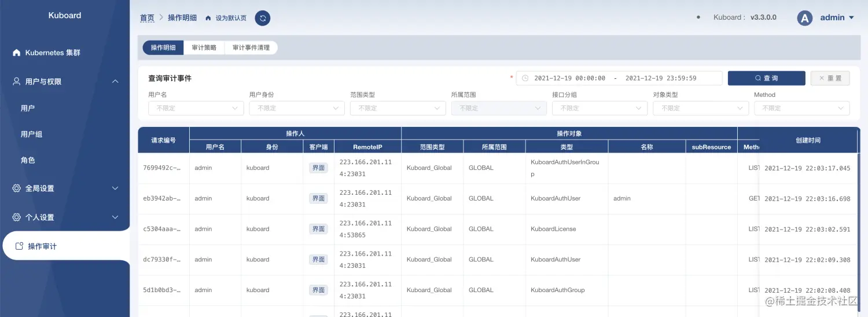Click the 设为默认页 link

click(x=231, y=18)
